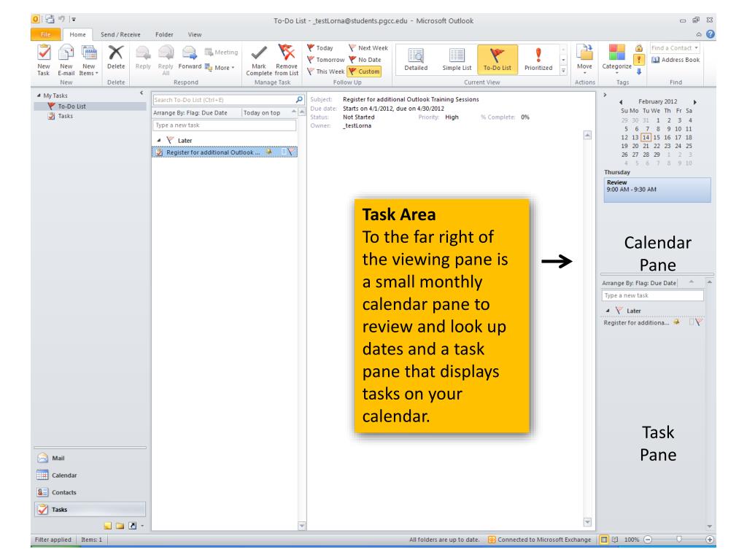The image size is (747, 560).
Task: Click New E-mail ribbon icon
Action: pos(66,60)
